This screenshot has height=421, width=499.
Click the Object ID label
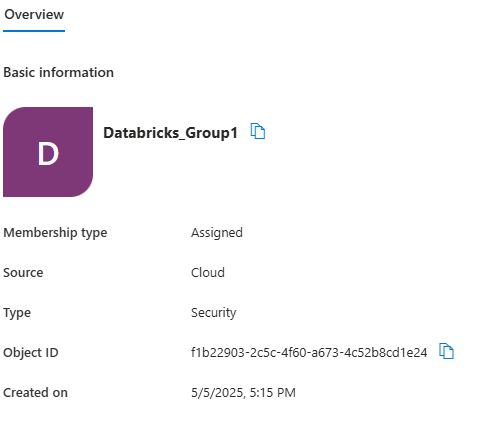[31, 353]
